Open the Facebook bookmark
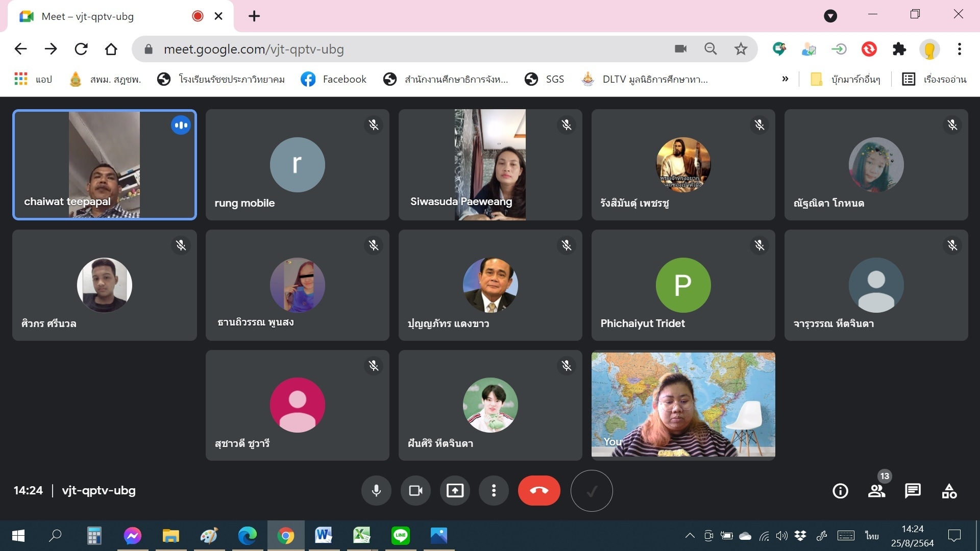The image size is (980, 551). click(x=333, y=79)
